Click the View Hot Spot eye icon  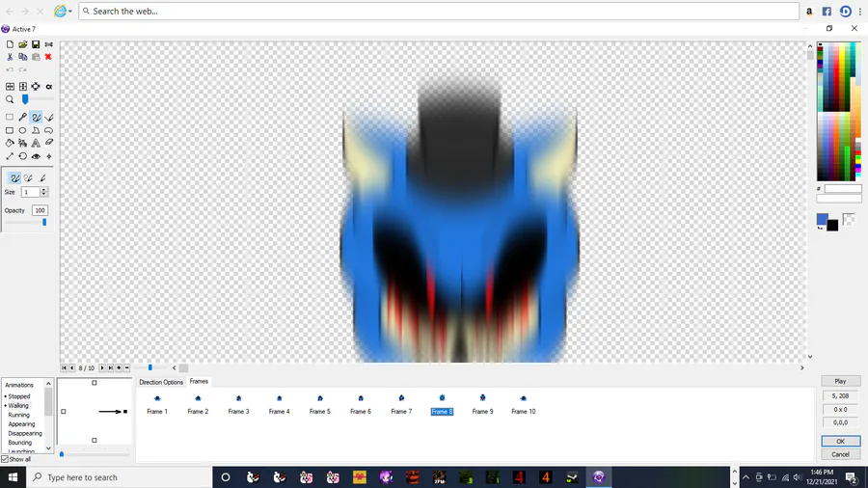(36, 156)
